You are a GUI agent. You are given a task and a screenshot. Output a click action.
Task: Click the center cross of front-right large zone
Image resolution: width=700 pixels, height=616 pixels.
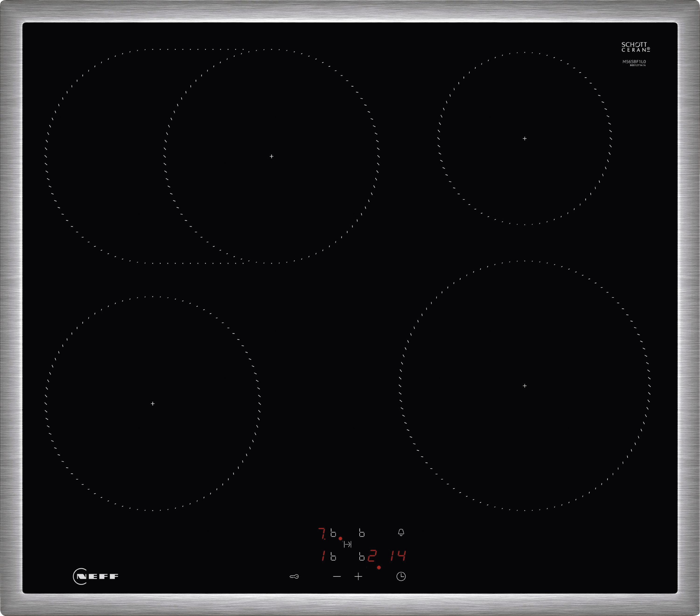[x=525, y=386]
